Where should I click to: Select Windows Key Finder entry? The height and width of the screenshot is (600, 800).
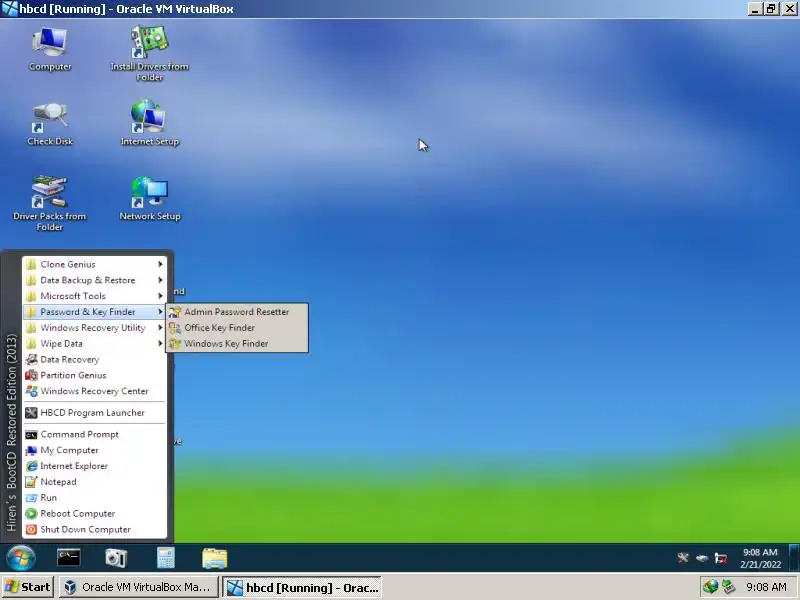(237, 343)
